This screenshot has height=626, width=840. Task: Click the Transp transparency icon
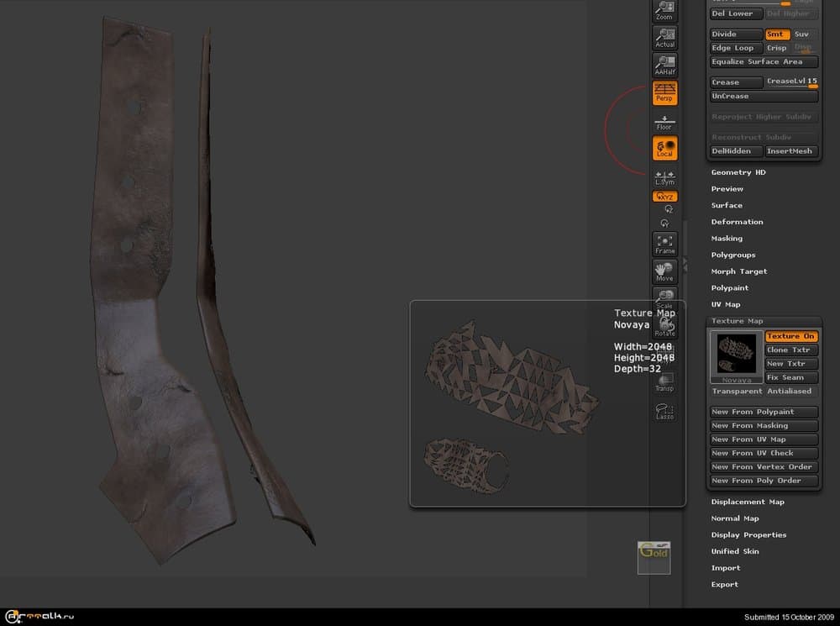tap(664, 383)
